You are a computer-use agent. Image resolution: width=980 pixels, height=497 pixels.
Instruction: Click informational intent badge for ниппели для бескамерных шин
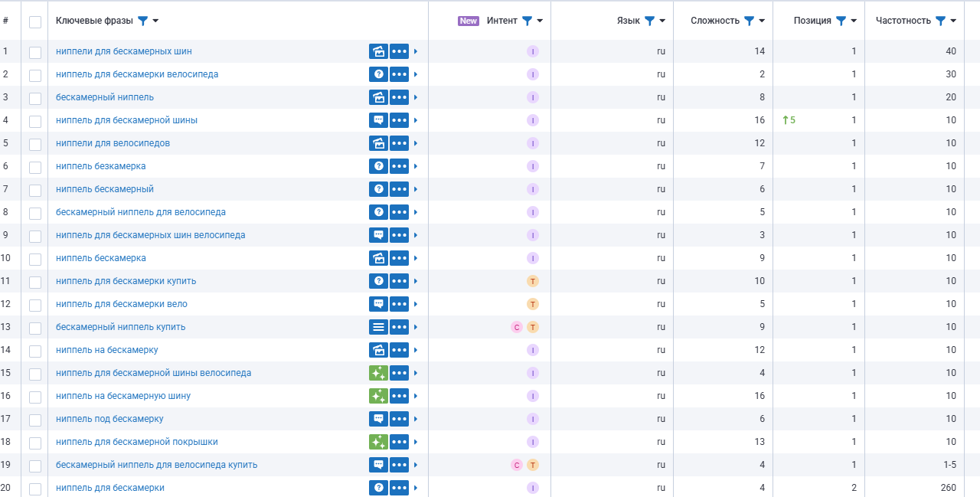pyautogui.click(x=533, y=51)
